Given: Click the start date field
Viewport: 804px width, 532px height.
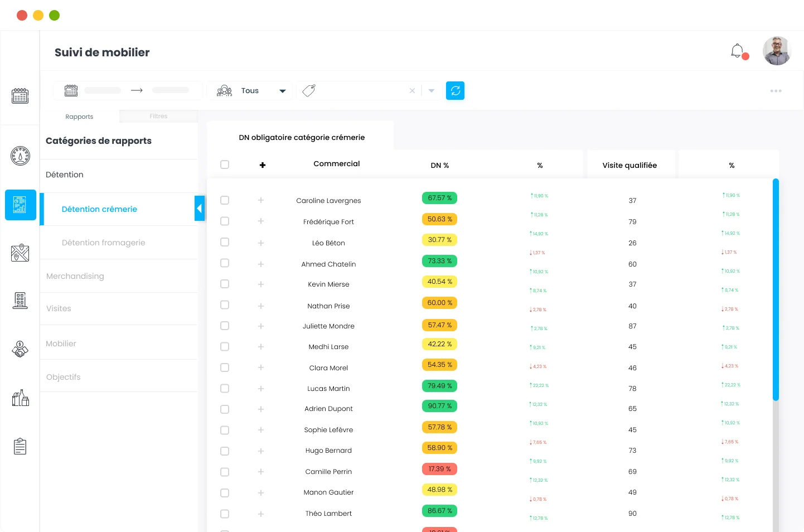Looking at the screenshot, I should pyautogui.click(x=103, y=90).
